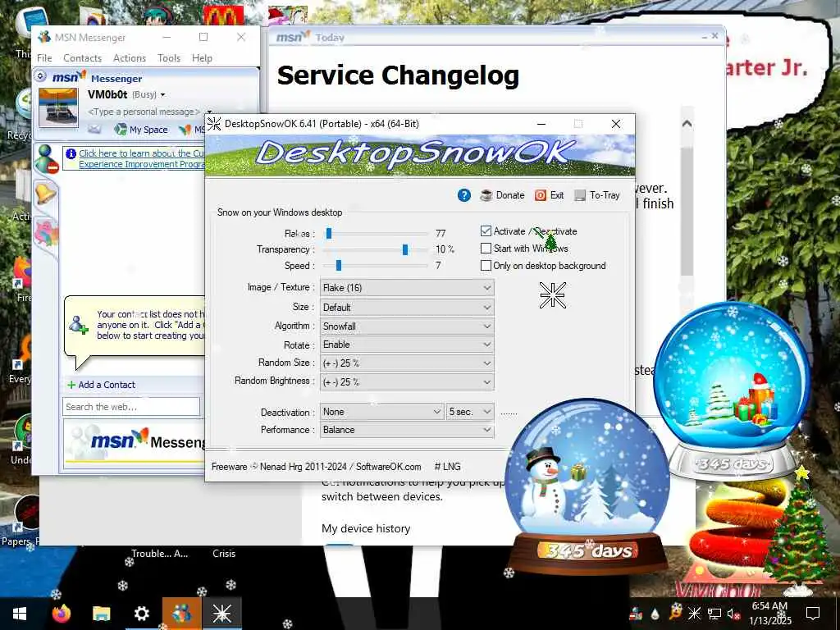The width and height of the screenshot is (840, 630).
Task: Click the Transparency slider handle
Action: coord(405,249)
